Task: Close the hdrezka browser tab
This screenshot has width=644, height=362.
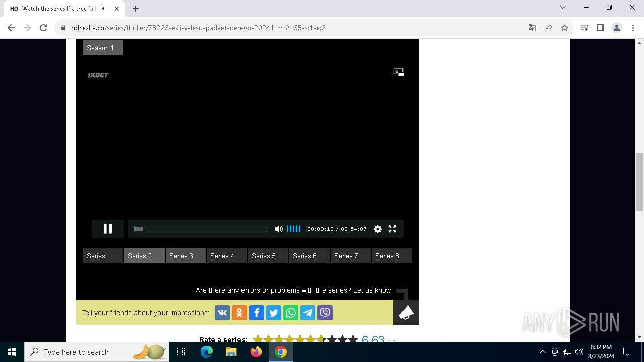Action: (117, 9)
